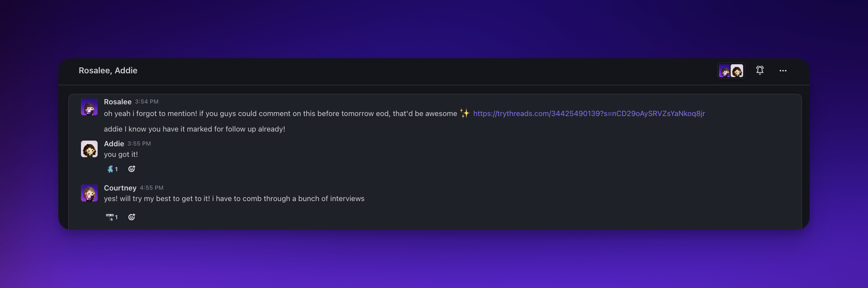868x288 pixels.
Task: Click the notification bell icon
Action: pyautogui.click(x=760, y=70)
